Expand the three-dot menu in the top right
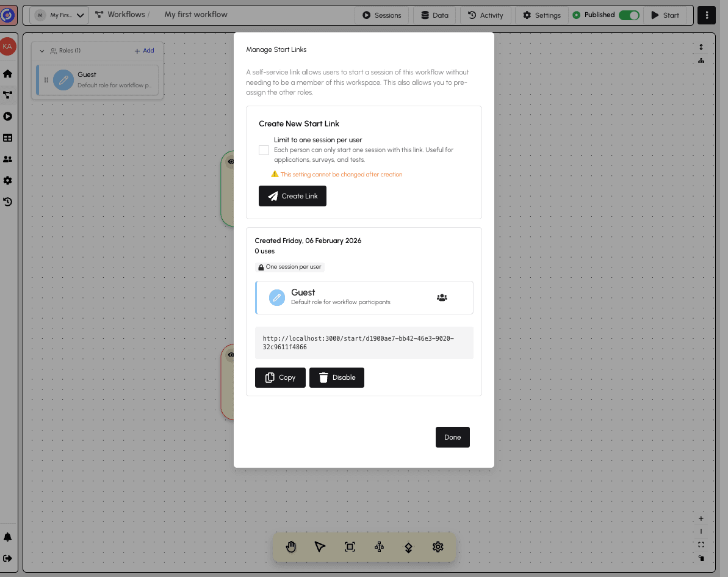This screenshot has height=577, width=728. [706, 15]
